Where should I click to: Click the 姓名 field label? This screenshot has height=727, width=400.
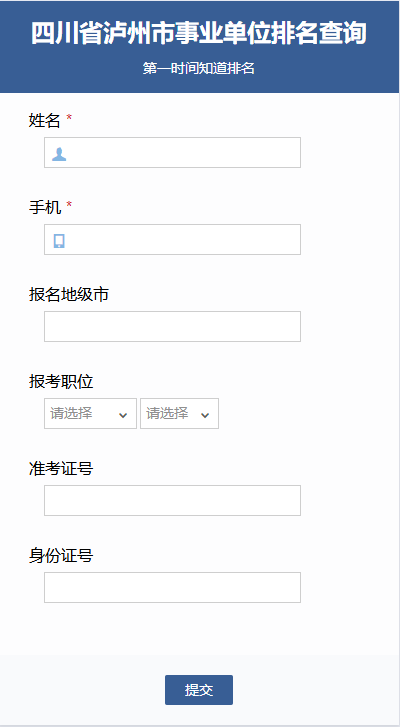[45, 121]
